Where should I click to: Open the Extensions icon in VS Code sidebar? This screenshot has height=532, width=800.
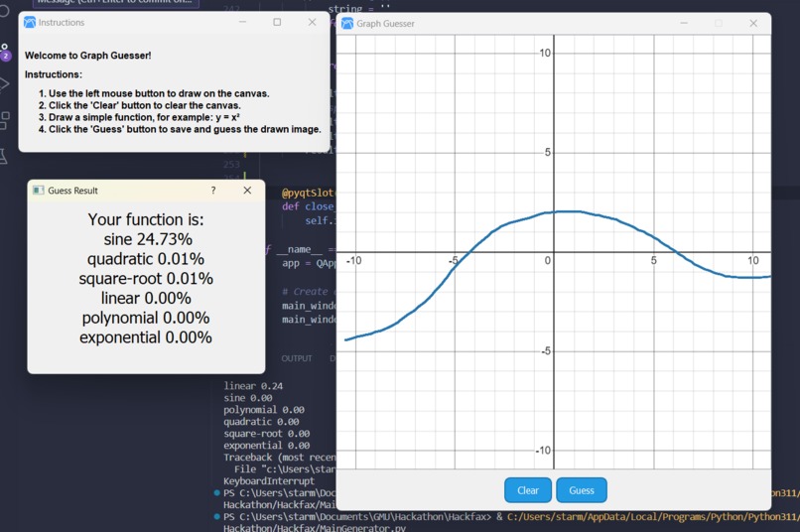(x=5, y=120)
